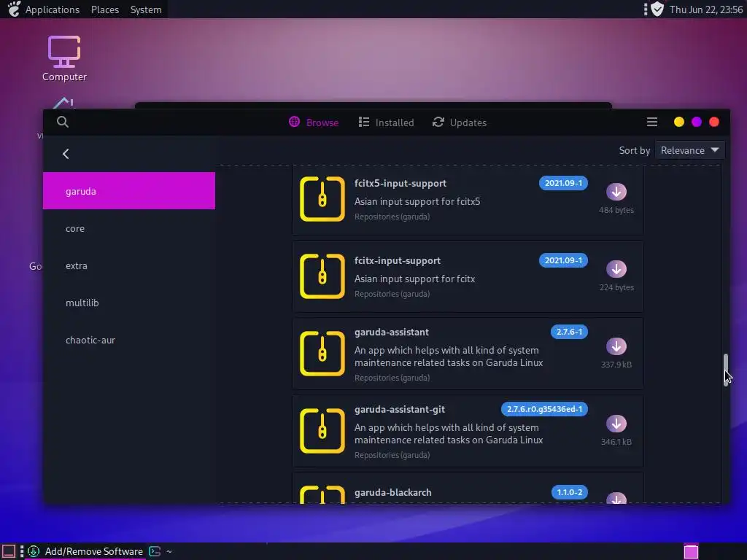Open the fcitx5-input-support package title
747x560 pixels.
[x=400, y=183]
